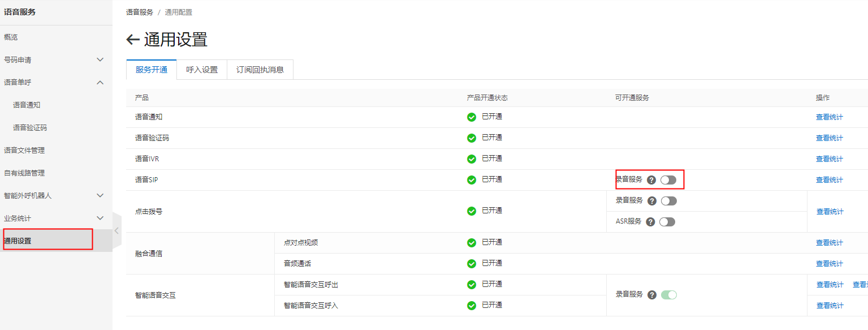Click the 可开通服务 column header
The height and width of the screenshot is (330, 868).
coord(632,98)
